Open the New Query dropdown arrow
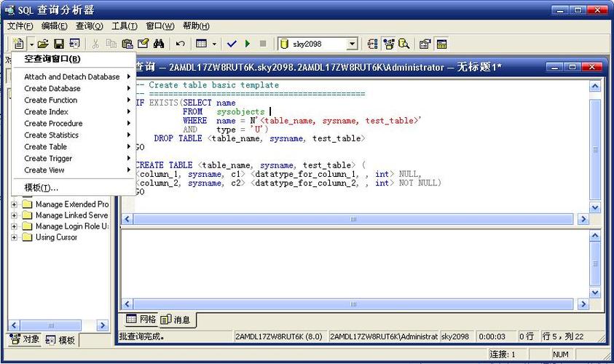614x364 pixels. 31,44
